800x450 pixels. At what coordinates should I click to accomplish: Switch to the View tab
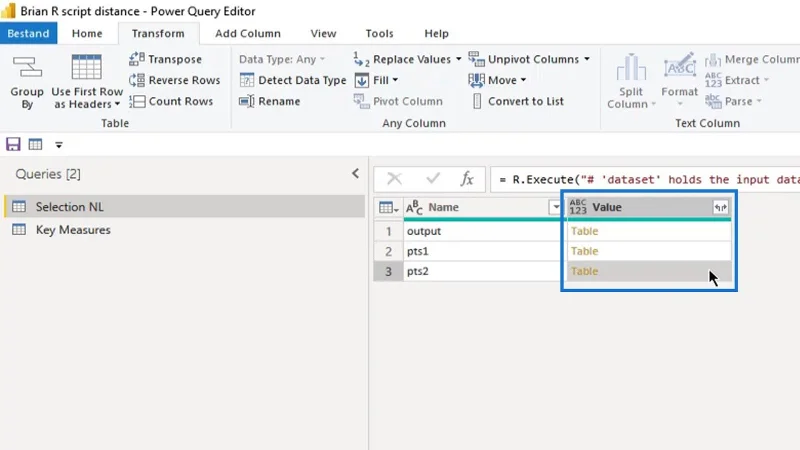click(323, 33)
